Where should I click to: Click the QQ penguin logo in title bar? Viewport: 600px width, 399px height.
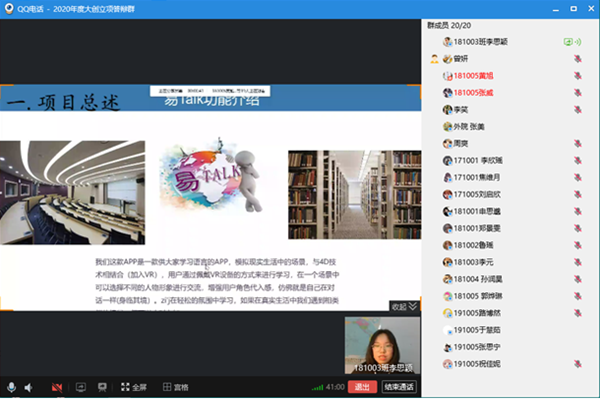coord(8,8)
